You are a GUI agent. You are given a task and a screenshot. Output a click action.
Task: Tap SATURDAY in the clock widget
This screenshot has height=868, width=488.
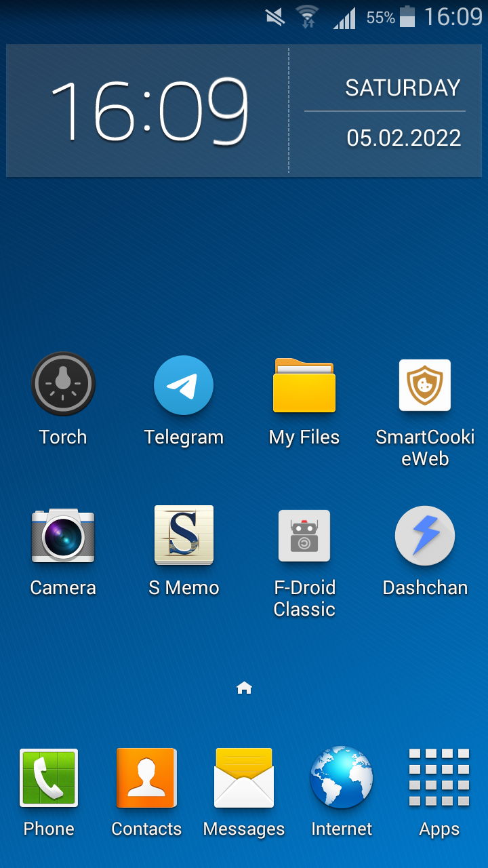[403, 87]
